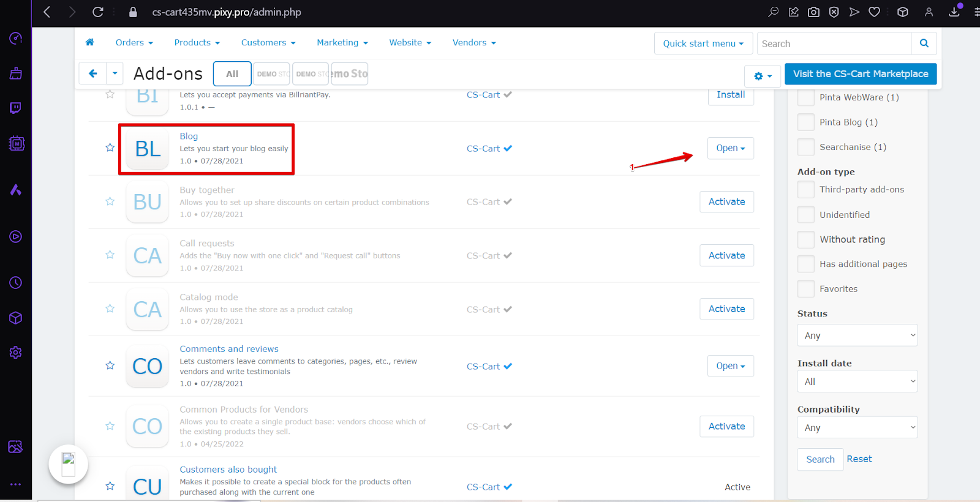Image resolution: width=980 pixels, height=502 pixels.
Task: Click the blue back arrow beside Add-ons
Action: click(93, 73)
